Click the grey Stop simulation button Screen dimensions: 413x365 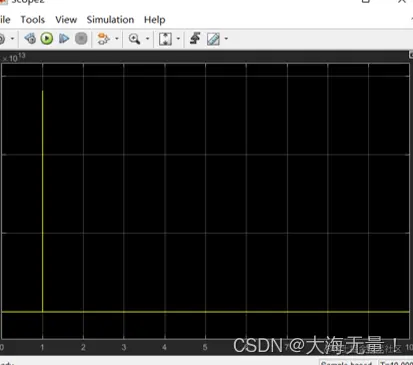coord(81,39)
